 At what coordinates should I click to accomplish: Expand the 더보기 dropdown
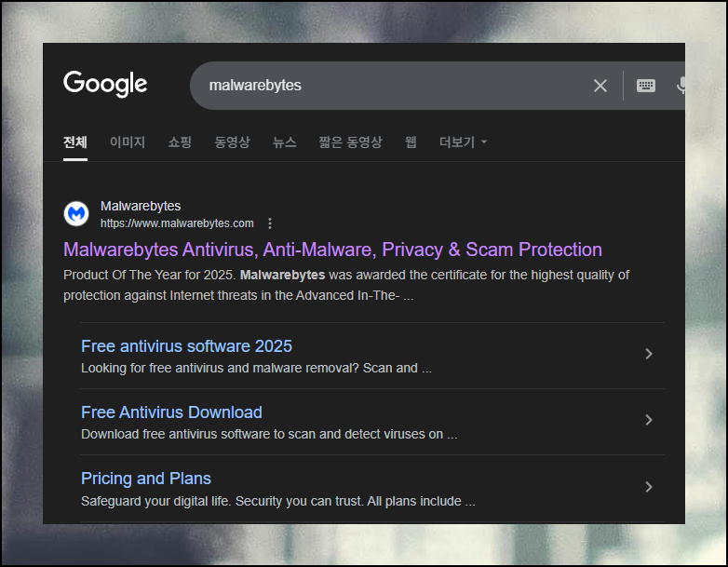point(464,142)
